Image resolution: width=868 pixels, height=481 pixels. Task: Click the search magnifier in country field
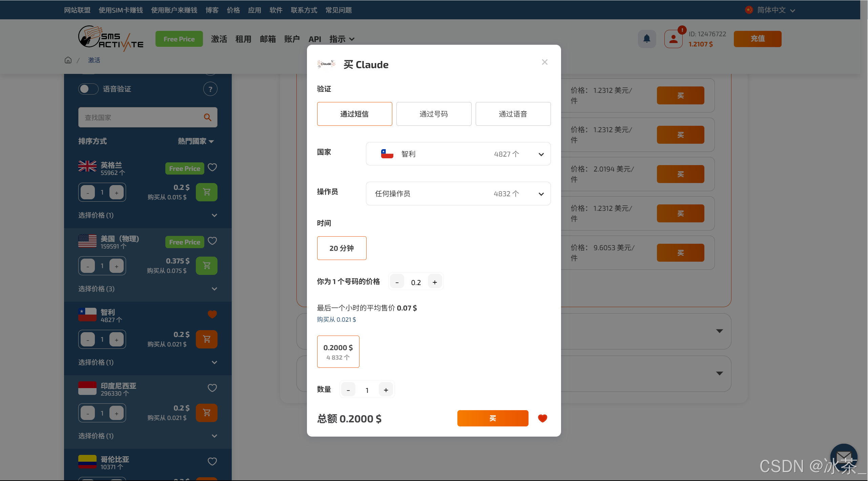tap(207, 117)
